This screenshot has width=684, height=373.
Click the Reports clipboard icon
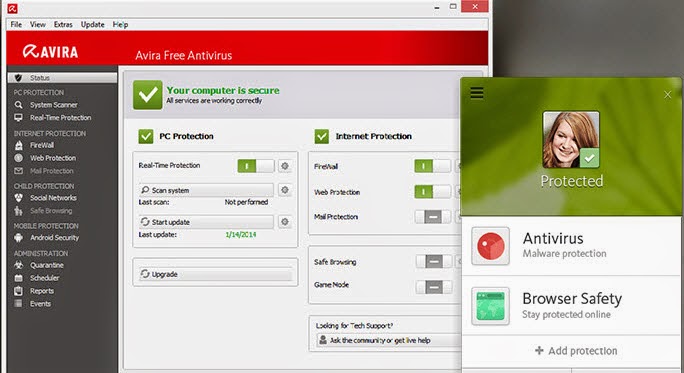click(18, 291)
